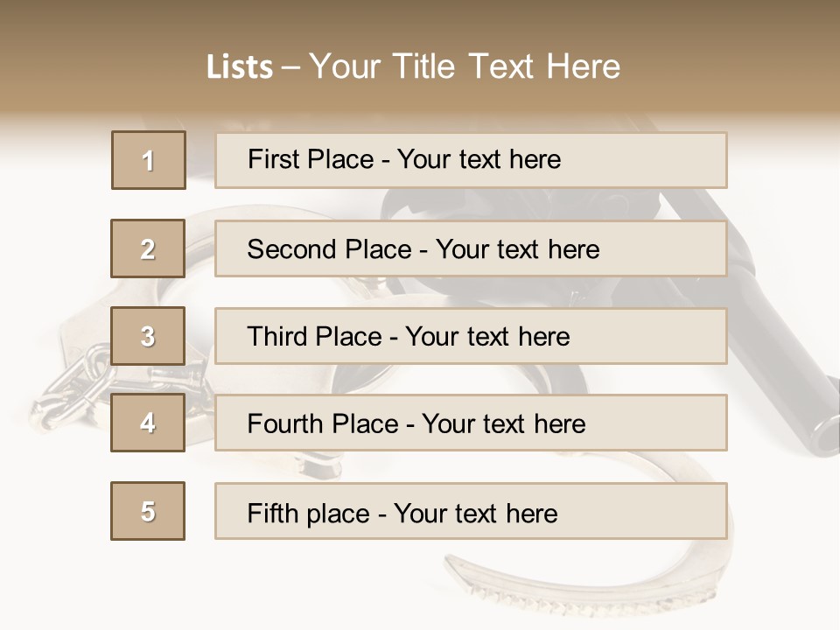Click the Fourth Place text bar
Viewport: 840px width, 630px height.
pos(471,423)
